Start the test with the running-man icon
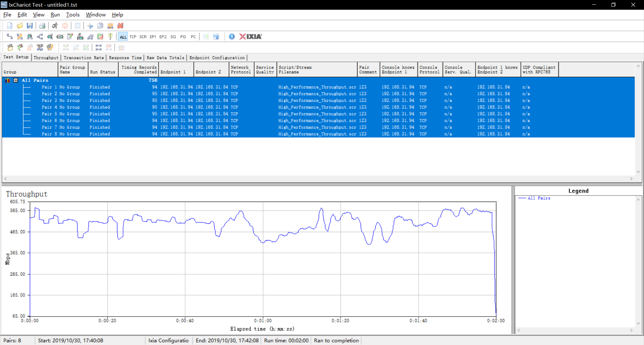Viewport: 644px width, 345px height. click(55, 26)
